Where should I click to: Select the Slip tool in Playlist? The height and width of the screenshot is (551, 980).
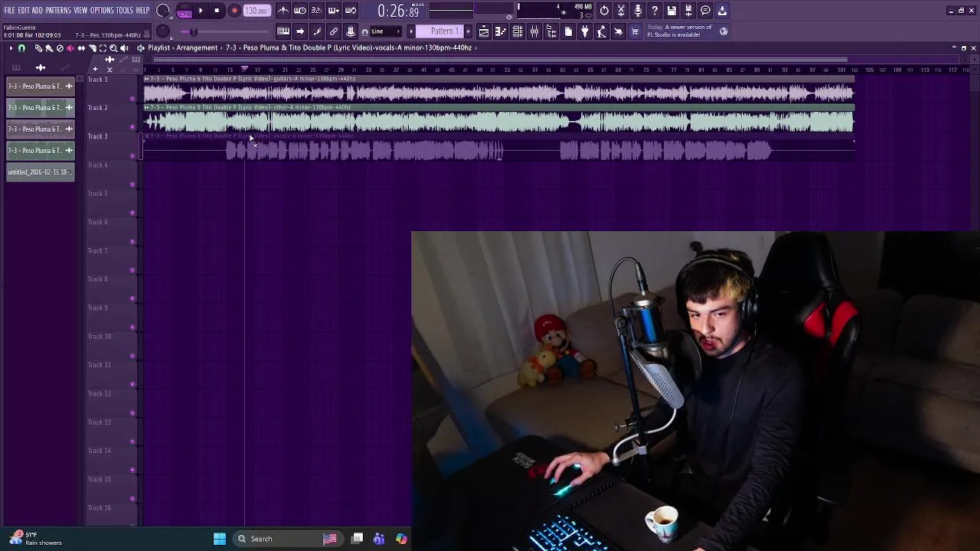pos(81,47)
